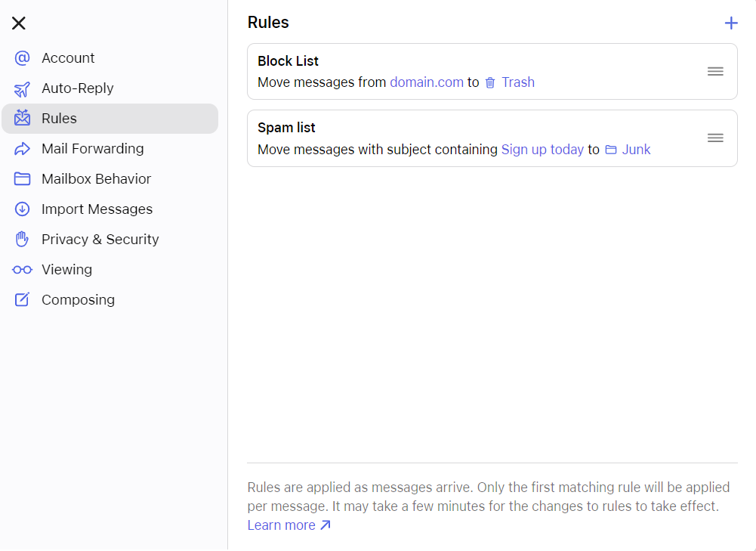
Task: Click the Account @ icon in sidebar
Action: click(x=22, y=57)
